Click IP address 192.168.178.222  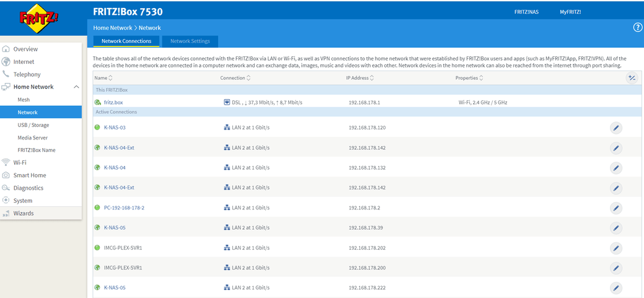pos(367,287)
